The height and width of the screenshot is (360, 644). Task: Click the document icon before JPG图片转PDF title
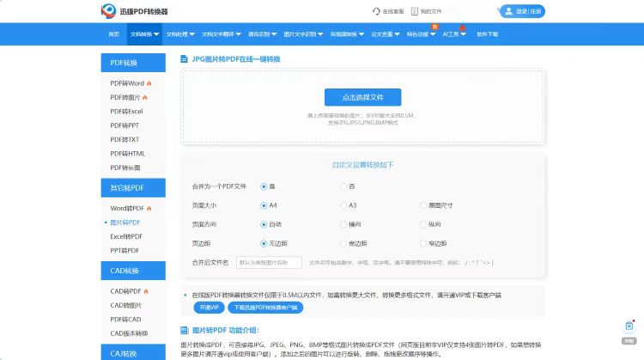pyautogui.click(x=185, y=59)
